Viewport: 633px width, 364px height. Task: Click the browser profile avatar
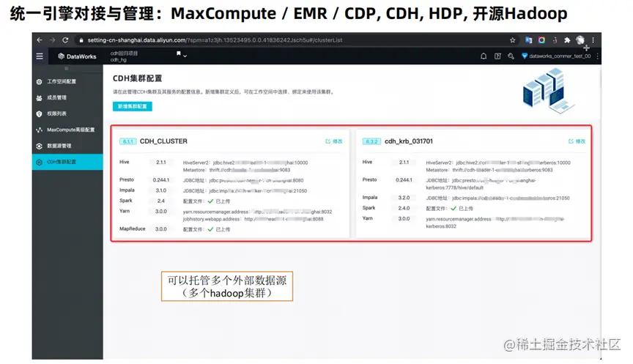point(580,40)
